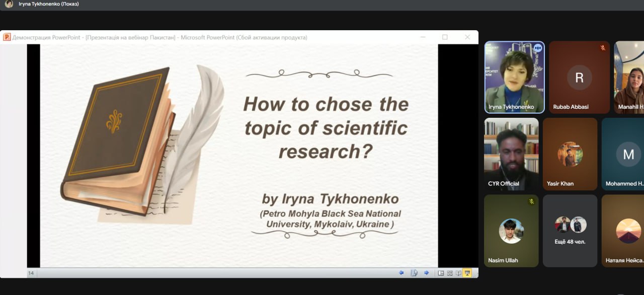Open the "Ещё 48 чел." participants tile

click(570, 231)
